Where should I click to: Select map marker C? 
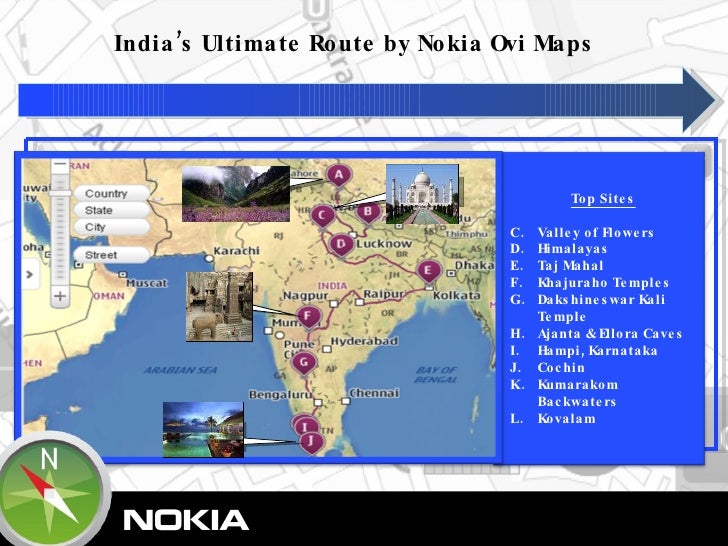(x=323, y=216)
